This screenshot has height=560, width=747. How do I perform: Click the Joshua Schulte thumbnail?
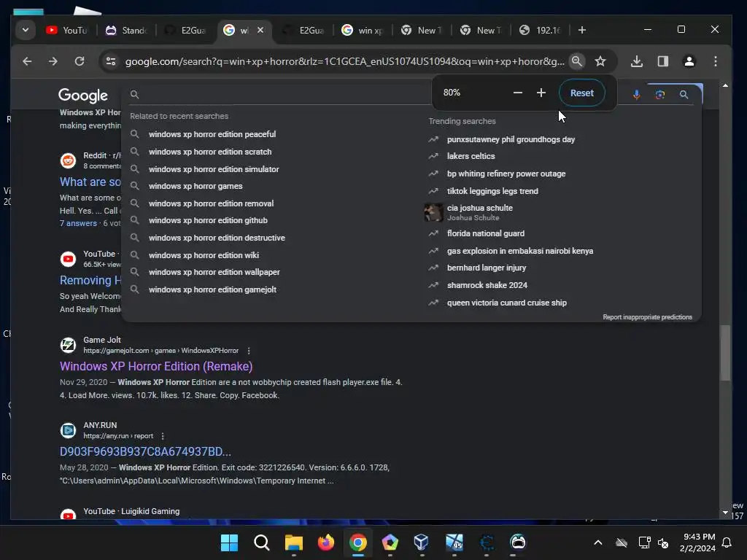[x=433, y=212]
